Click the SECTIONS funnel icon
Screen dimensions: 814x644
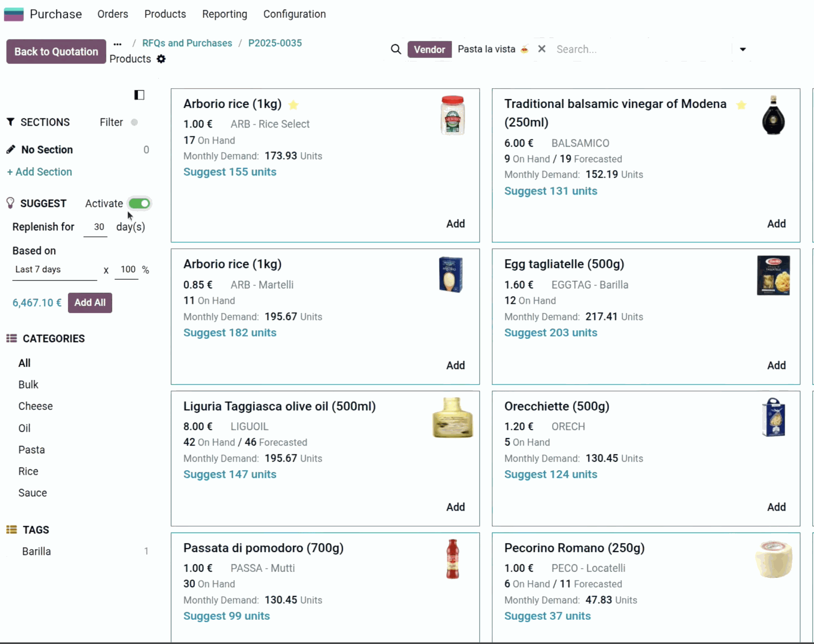(11, 122)
